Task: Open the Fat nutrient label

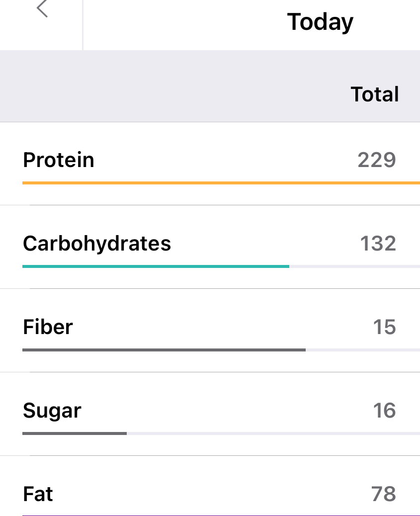Action: click(x=38, y=494)
